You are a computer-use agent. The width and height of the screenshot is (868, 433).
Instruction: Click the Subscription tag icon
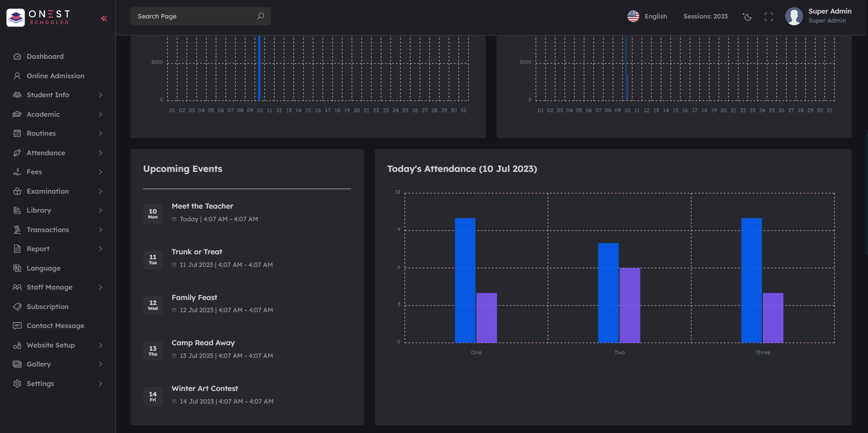(17, 307)
